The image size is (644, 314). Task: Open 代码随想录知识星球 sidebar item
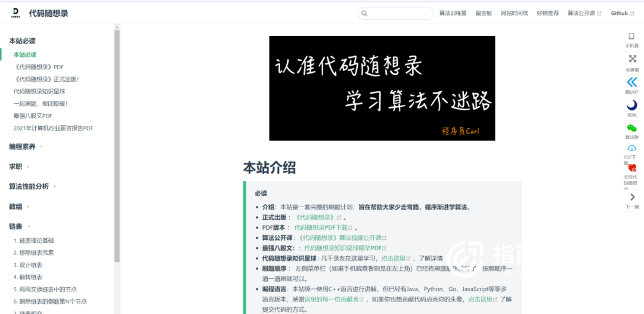[39, 91]
